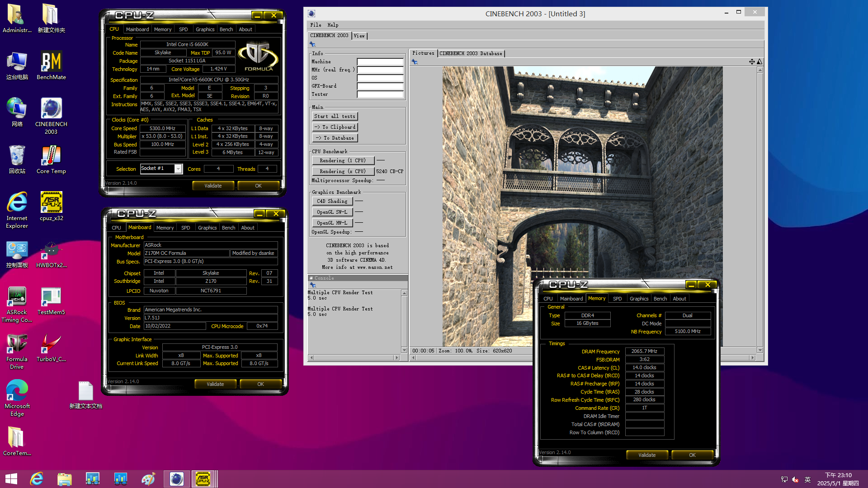Viewport: 868px width, 488px height.
Task: Click the input language indicator
Action: tap(807, 479)
